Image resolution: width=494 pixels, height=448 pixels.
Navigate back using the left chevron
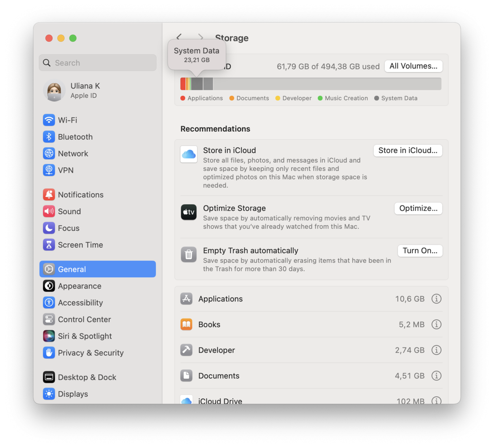179,38
